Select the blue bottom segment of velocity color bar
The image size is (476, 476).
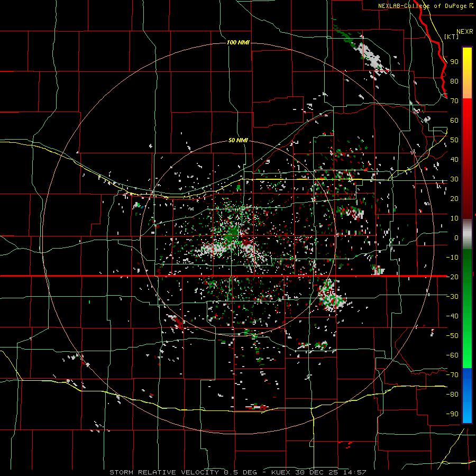(467, 395)
